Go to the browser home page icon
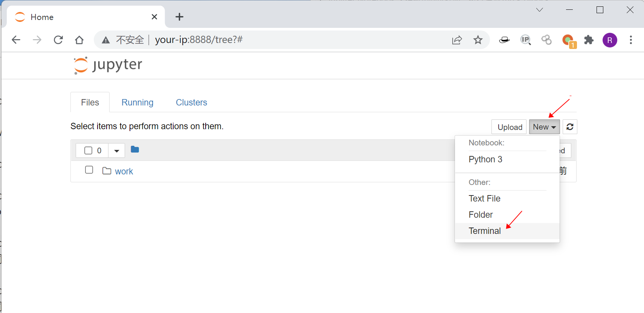This screenshot has width=644, height=313. click(79, 40)
